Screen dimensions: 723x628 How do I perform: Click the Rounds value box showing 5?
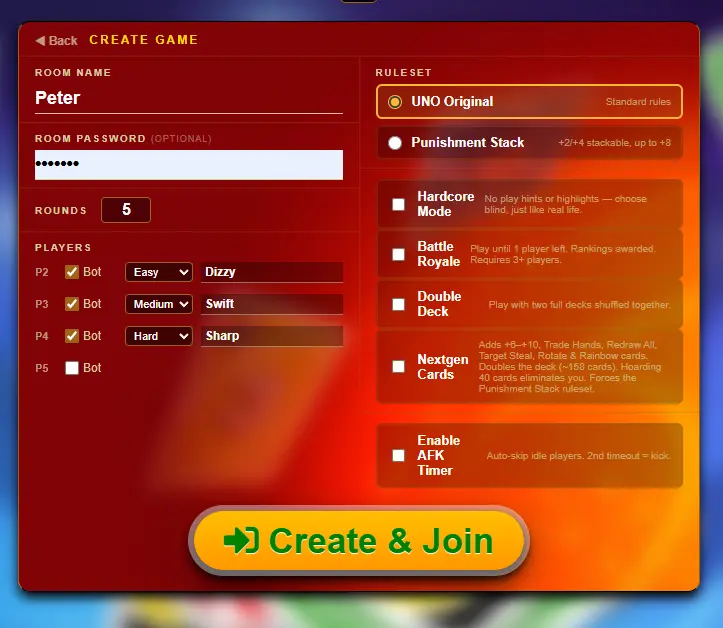coord(126,210)
